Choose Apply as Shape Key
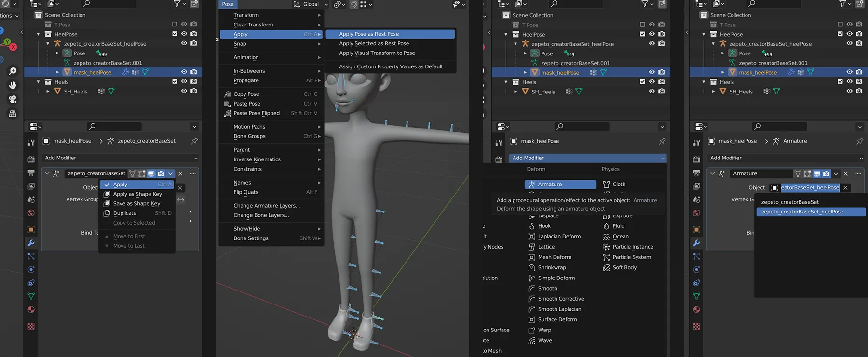This screenshot has width=868, height=357. coord(137,194)
